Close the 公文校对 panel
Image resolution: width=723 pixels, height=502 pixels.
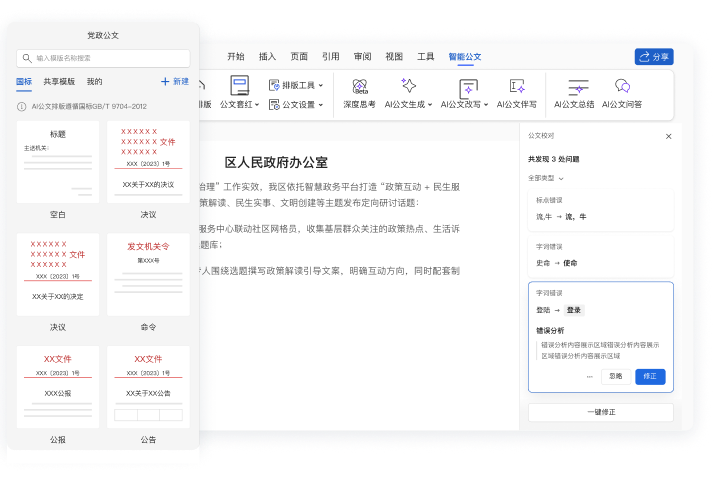tap(669, 136)
